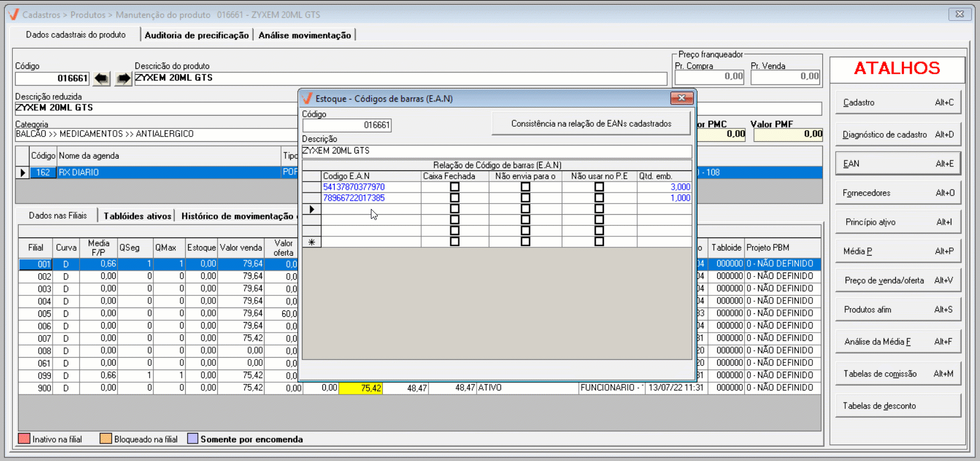Click the red Inativo na filial swatch
Screen dimensions: 980x461
[24, 439]
